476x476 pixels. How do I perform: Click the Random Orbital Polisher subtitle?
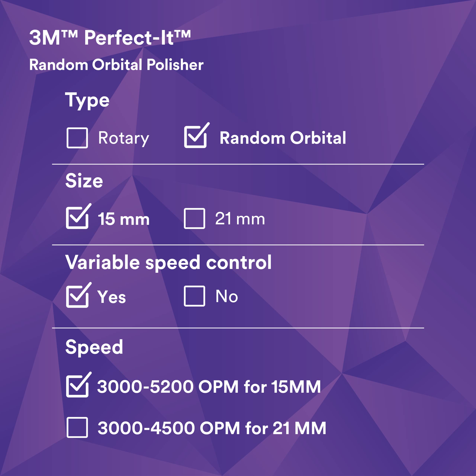click(116, 65)
